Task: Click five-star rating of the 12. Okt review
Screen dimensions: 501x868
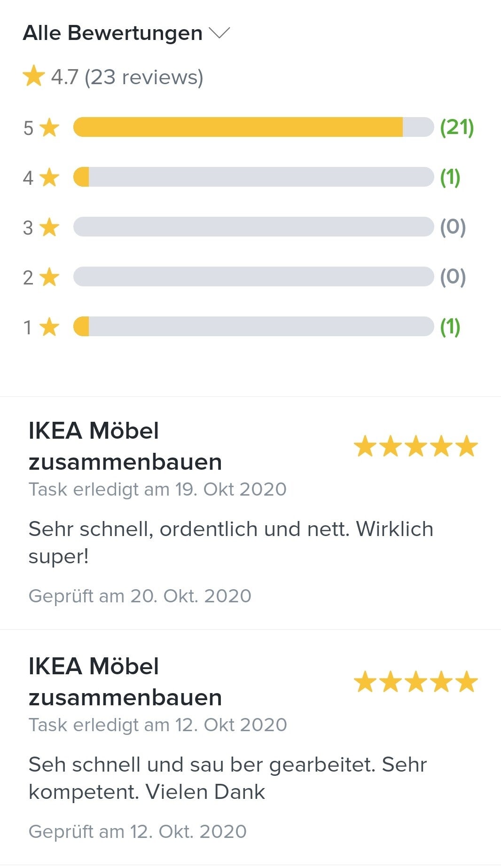Action: coord(415,682)
